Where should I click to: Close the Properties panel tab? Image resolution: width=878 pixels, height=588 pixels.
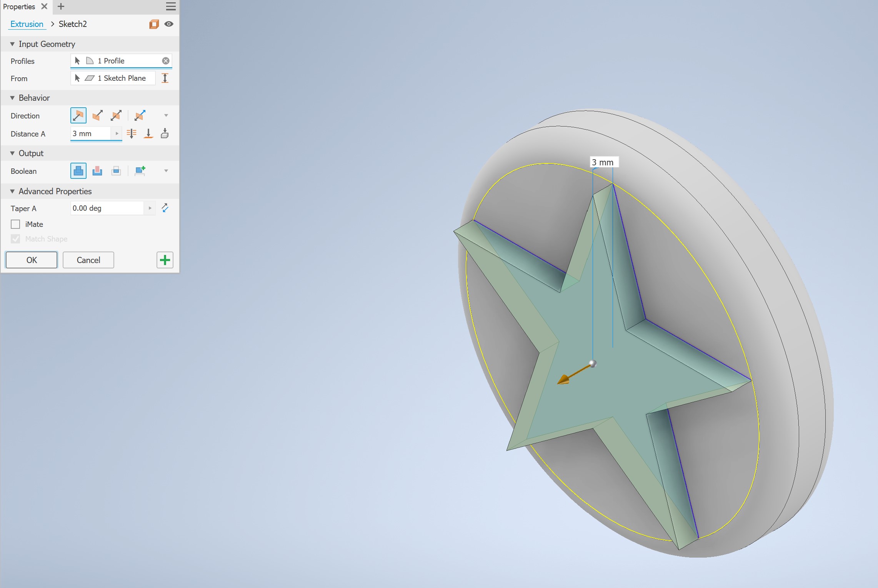click(44, 6)
